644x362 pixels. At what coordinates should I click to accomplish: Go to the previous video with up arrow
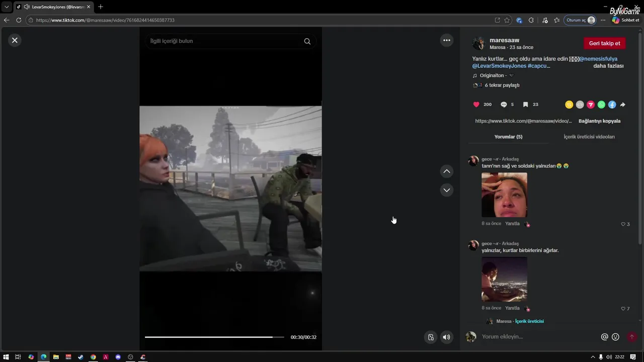coord(446,171)
